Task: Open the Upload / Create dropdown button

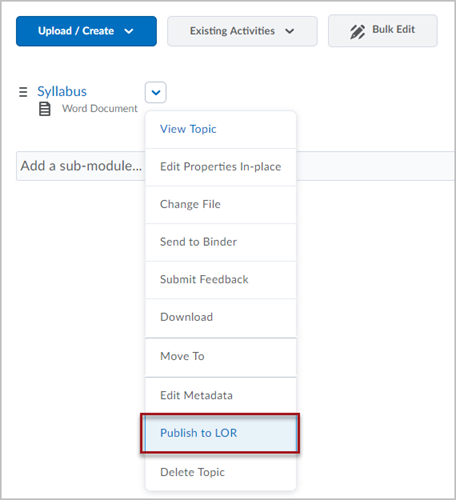Action: point(86,31)
